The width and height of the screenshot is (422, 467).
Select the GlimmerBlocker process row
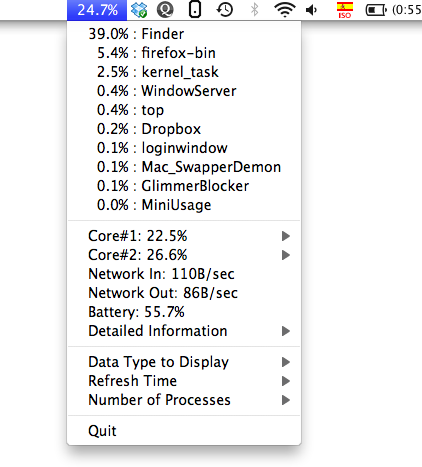pos(184,186)
